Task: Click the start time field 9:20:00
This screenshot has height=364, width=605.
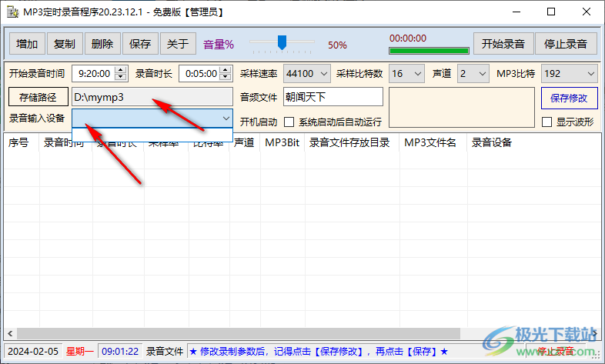Action: click(94, 73)
